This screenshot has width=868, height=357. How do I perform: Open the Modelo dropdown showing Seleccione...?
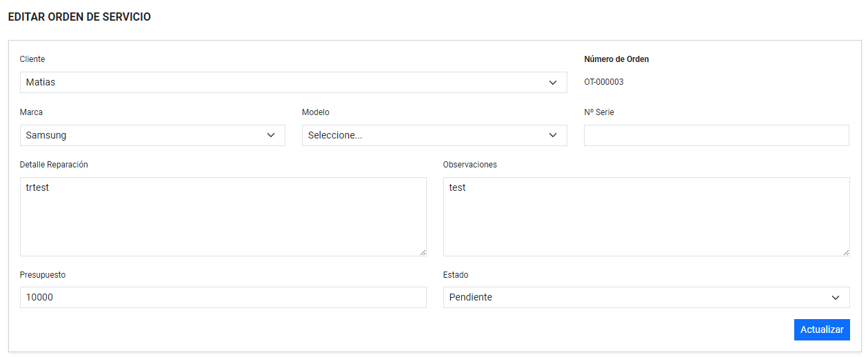(434, 136)
